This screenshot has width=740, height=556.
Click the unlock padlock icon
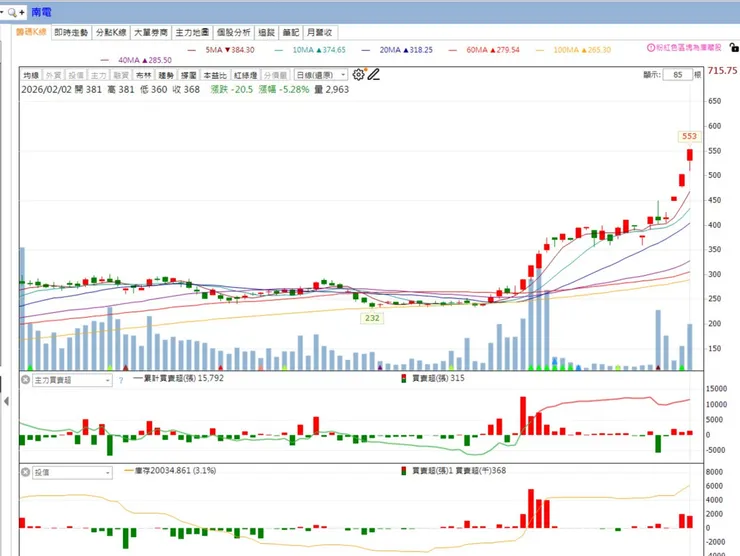pos(734,47)
